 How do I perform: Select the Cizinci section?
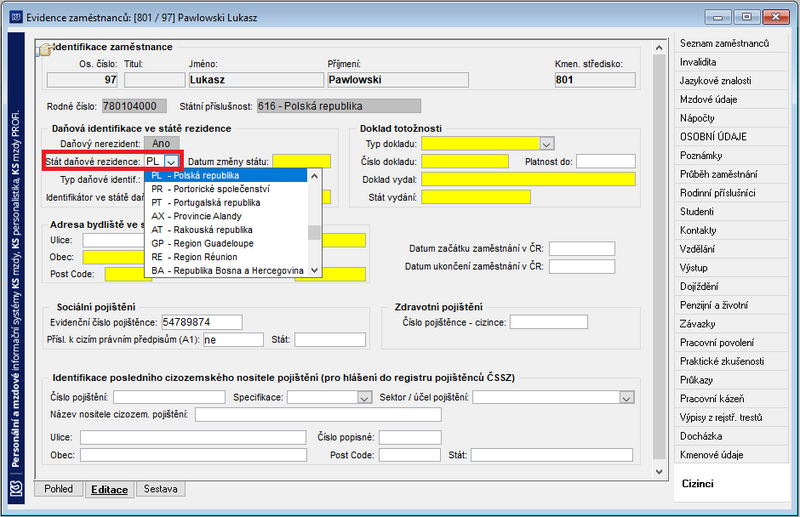[731, 483]
